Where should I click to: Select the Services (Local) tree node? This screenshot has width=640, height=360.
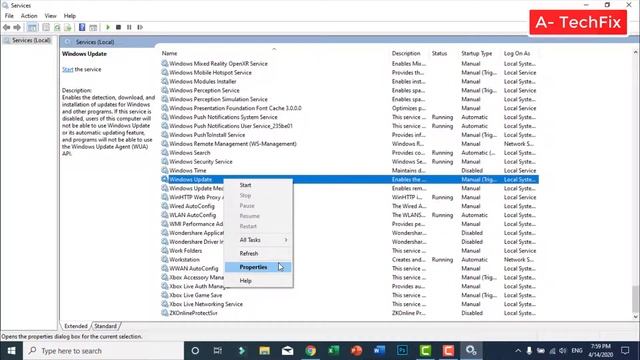click(x=31, y=40)
